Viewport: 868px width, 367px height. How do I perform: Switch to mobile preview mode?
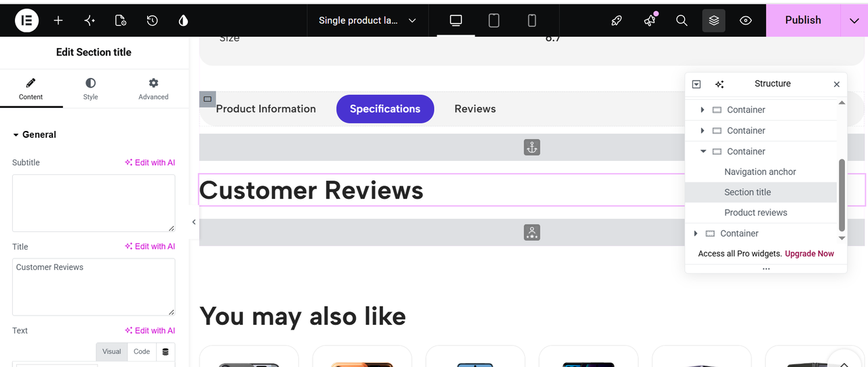(x=532, y=20)
